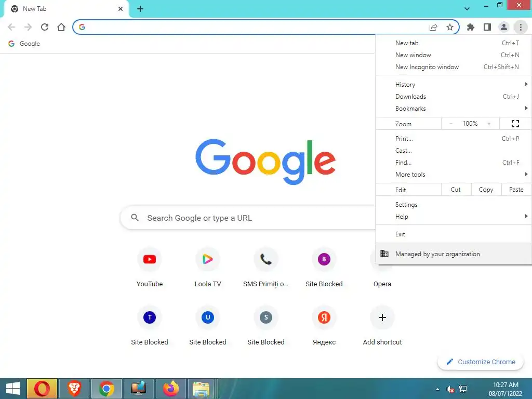Increase zoom with the plus

[489, 124]
